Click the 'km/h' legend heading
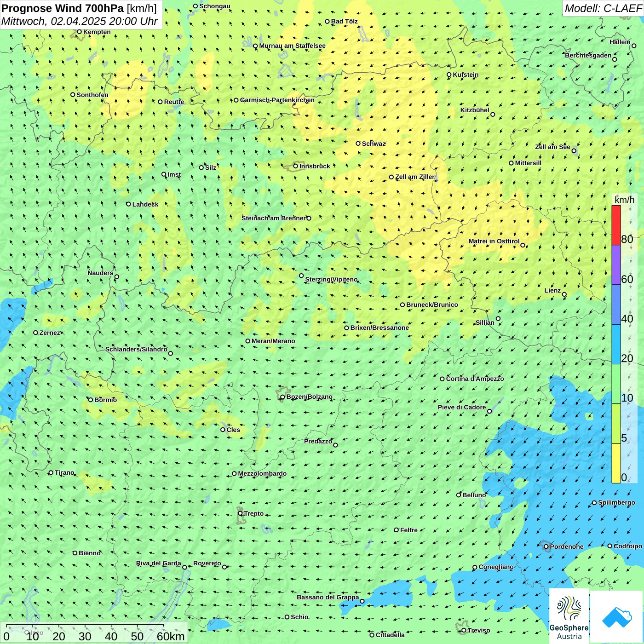 pos(624,200)
